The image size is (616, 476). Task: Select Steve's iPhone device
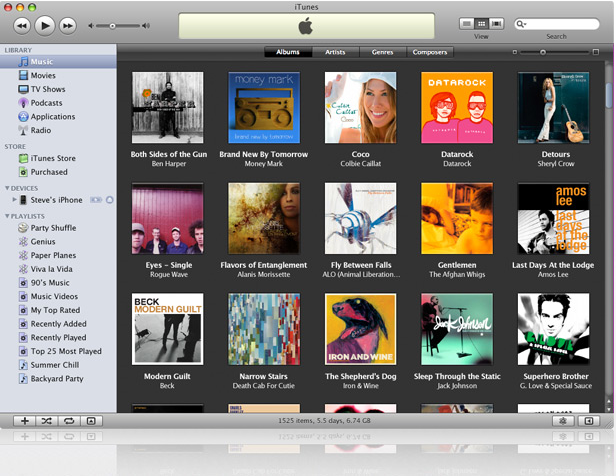point(57,200)
